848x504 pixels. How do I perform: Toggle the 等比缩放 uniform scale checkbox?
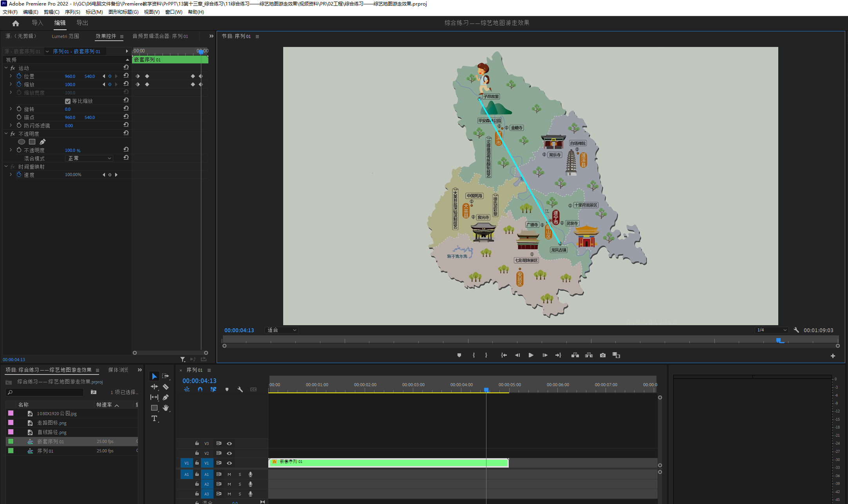coord(68,101)
